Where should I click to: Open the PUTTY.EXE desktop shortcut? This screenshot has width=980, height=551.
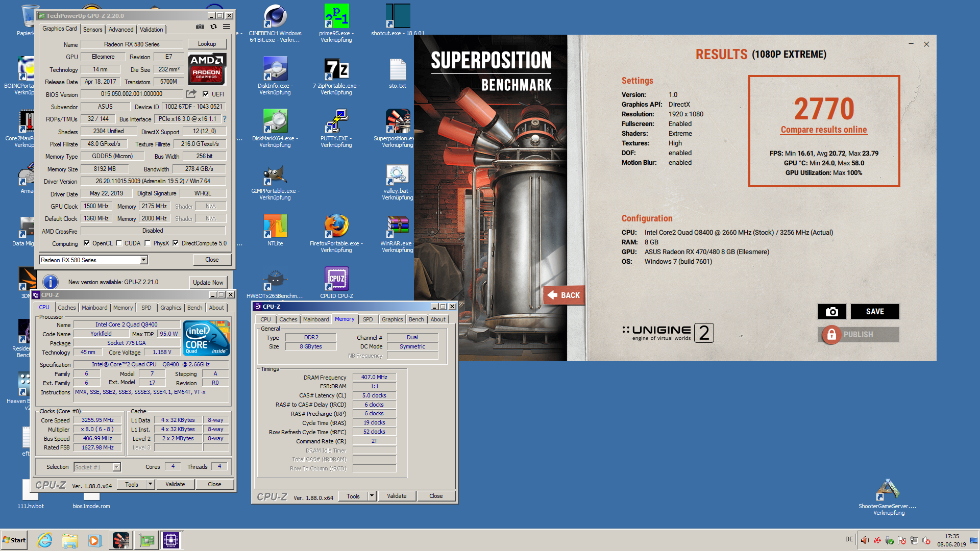[336, 128]
